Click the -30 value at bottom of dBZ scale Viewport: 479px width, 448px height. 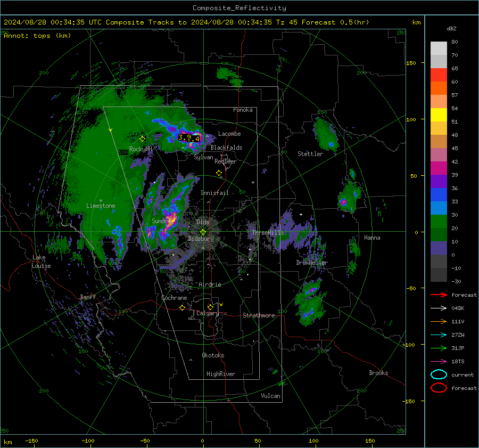click(456, 281)
